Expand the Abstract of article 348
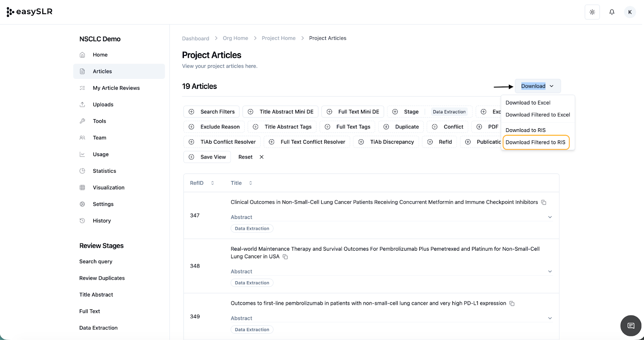This screenshot has height=340, width=644. 550,272
